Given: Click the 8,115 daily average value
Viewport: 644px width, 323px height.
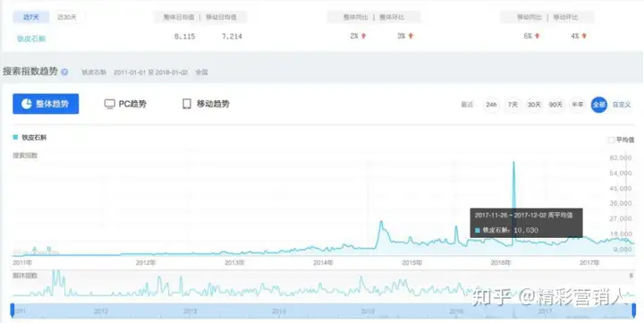Looking at the screenshot, I should (x=184, y=37).
